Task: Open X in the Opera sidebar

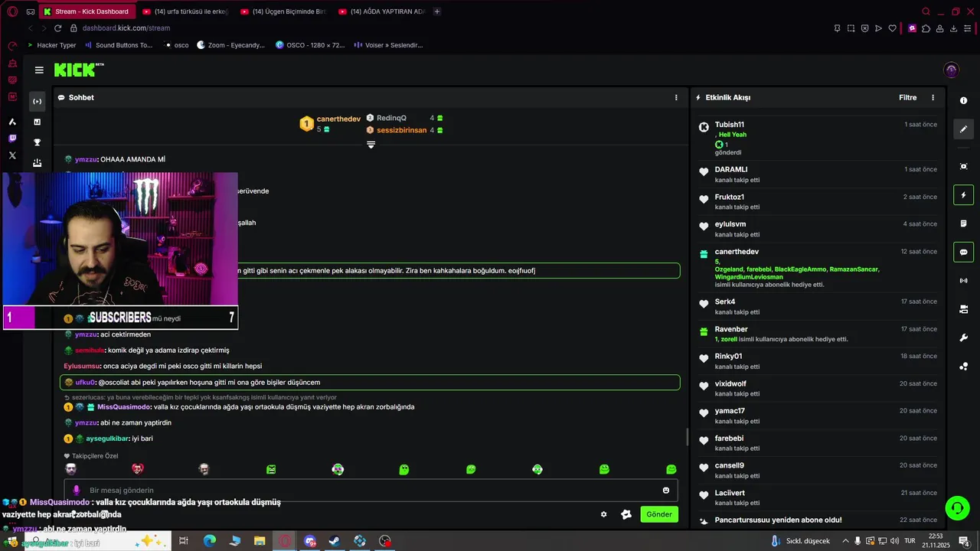Action: point(12,155)
